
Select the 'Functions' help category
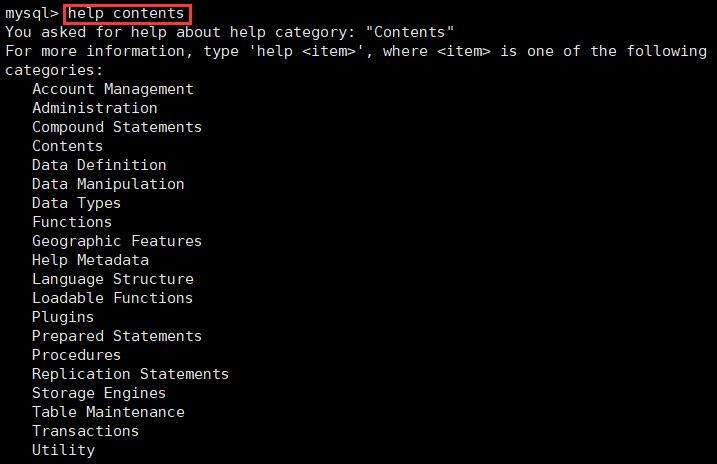[72, 222]
